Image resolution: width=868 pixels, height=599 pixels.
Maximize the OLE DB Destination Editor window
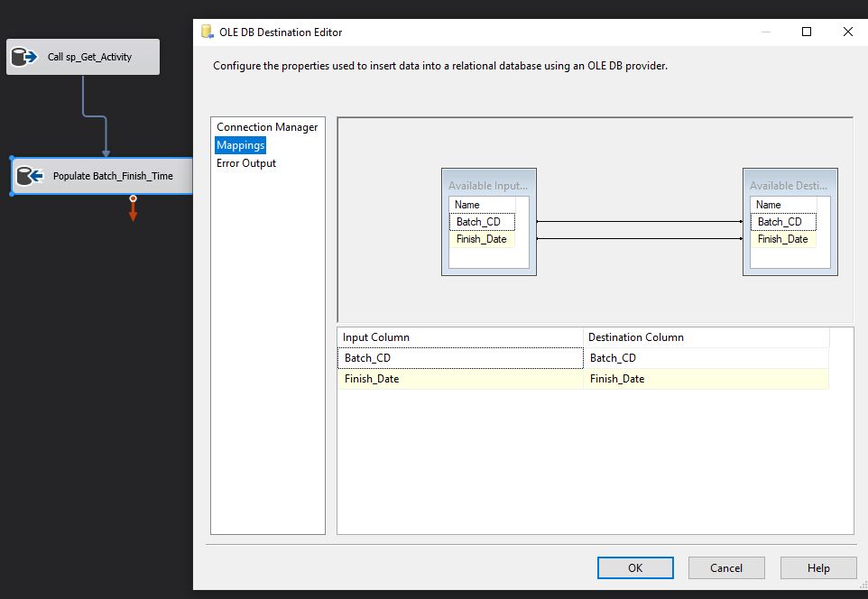807,32
